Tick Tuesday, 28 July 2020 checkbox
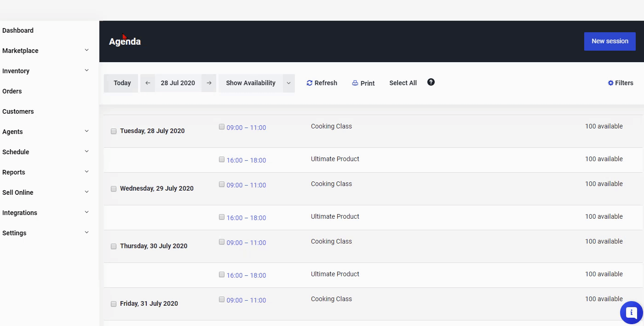 114,131
